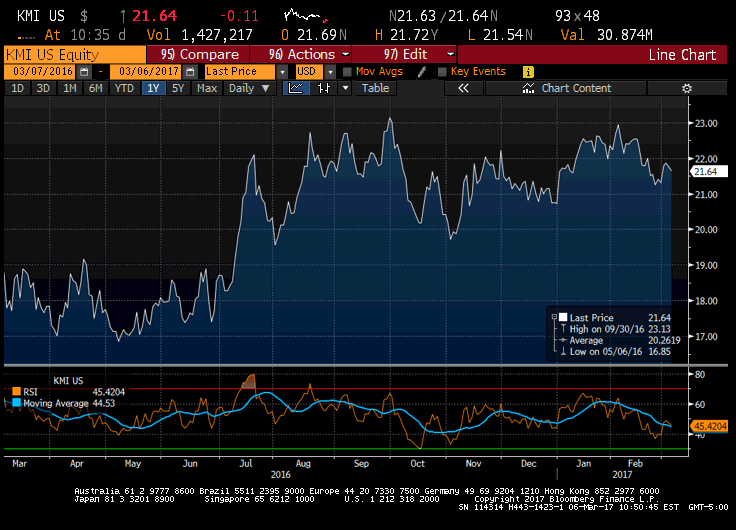The height and width of the screenshot is (530, 736).
Task: Click the Line Chart title label
Action: point(682,55)
